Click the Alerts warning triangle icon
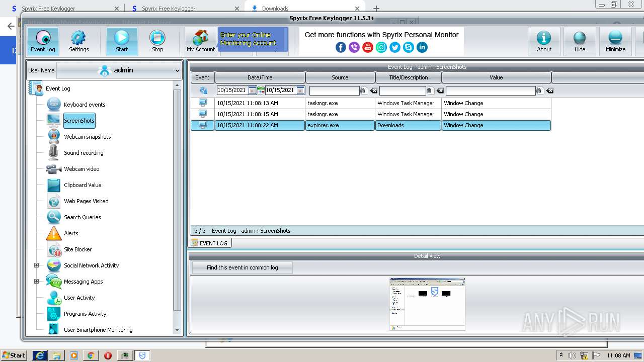The image size is (644, 362). point(54,233)
